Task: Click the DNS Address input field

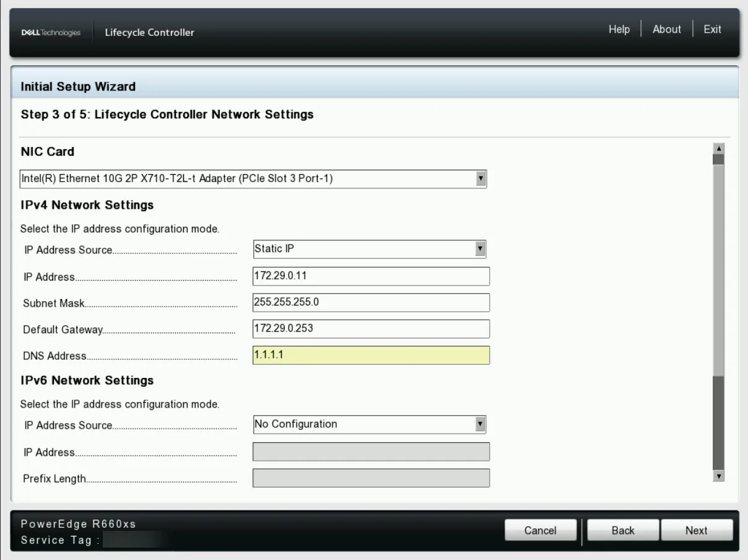Action: tap(371, 355)
